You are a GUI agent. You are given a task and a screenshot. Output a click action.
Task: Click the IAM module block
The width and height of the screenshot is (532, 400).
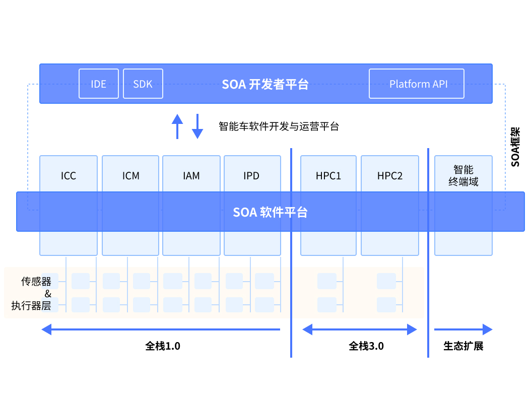[x=191, y=205]
